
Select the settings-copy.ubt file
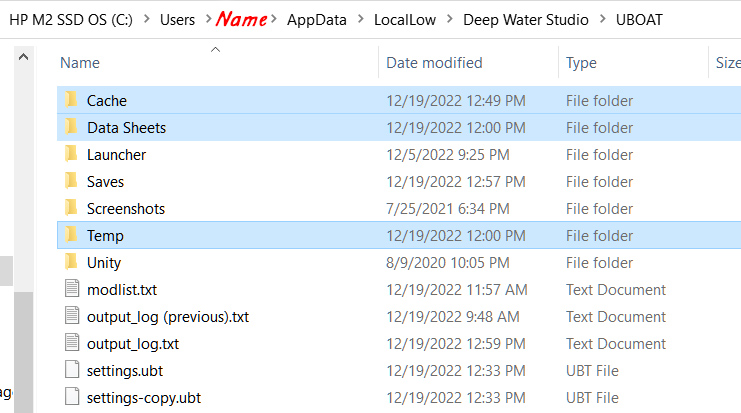pyautogui.click(x=143, y=397)
